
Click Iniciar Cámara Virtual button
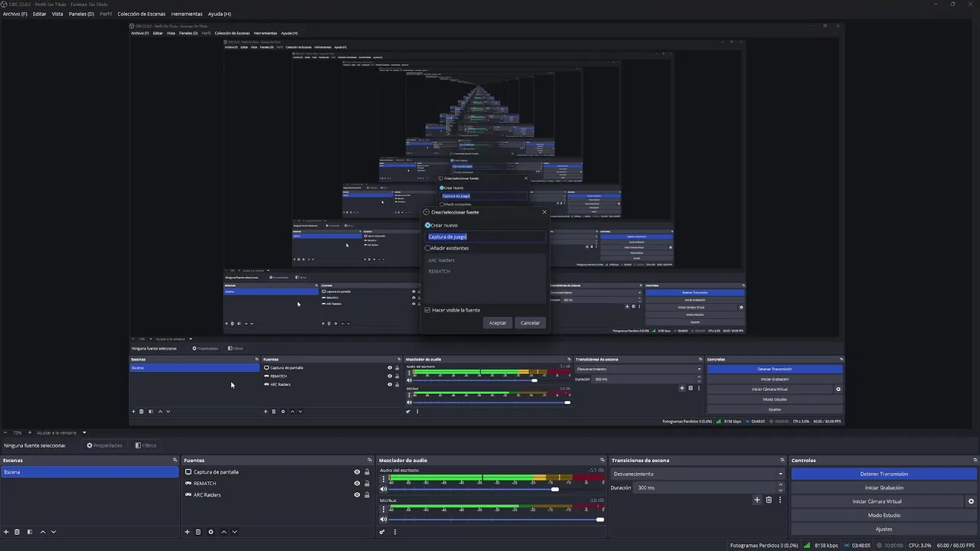[x=877, y=501]
